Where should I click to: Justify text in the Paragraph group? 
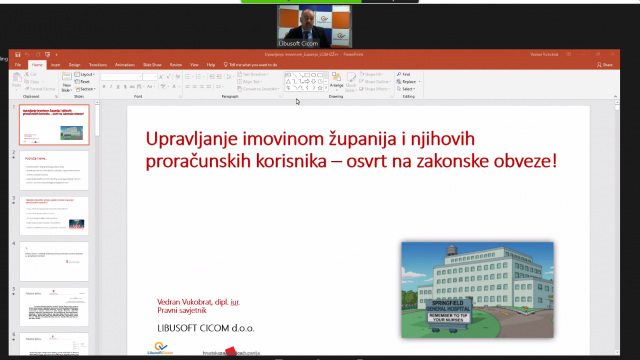pos(209,87)
